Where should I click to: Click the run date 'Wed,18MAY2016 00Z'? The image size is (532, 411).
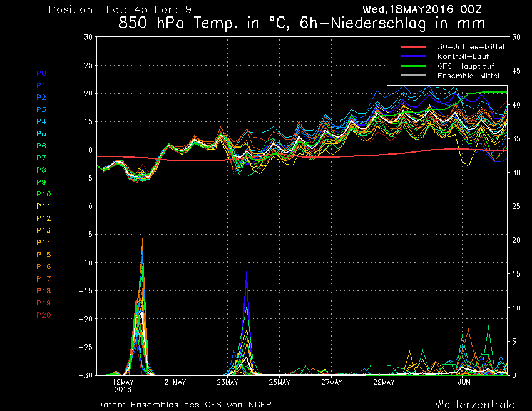(422, 9)
